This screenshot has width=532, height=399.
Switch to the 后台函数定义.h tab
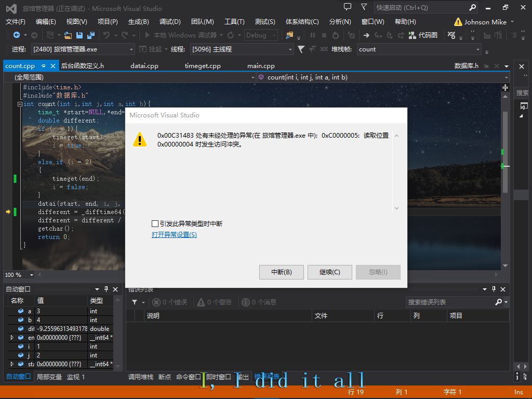point(83,66)
